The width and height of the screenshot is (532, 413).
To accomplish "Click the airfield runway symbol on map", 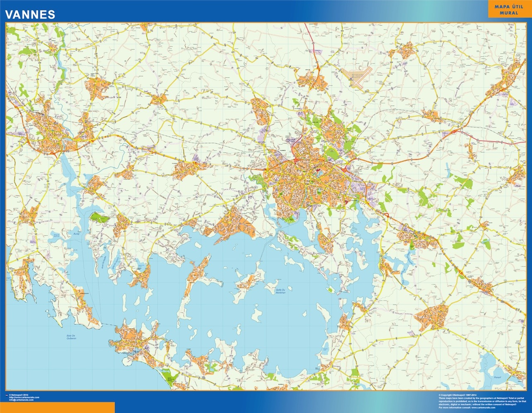I will pyautogui.click(x=360, y=77).
